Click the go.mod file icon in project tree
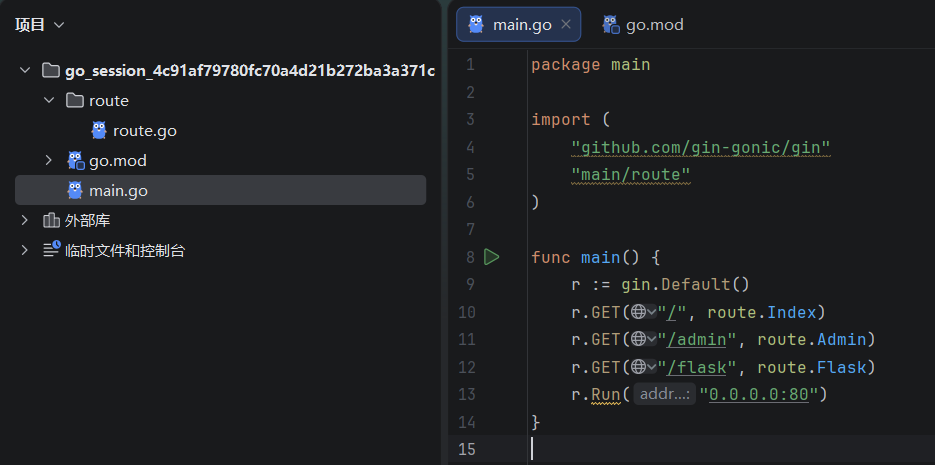Viewport: 935px width, 465px height. pos(75,160)
